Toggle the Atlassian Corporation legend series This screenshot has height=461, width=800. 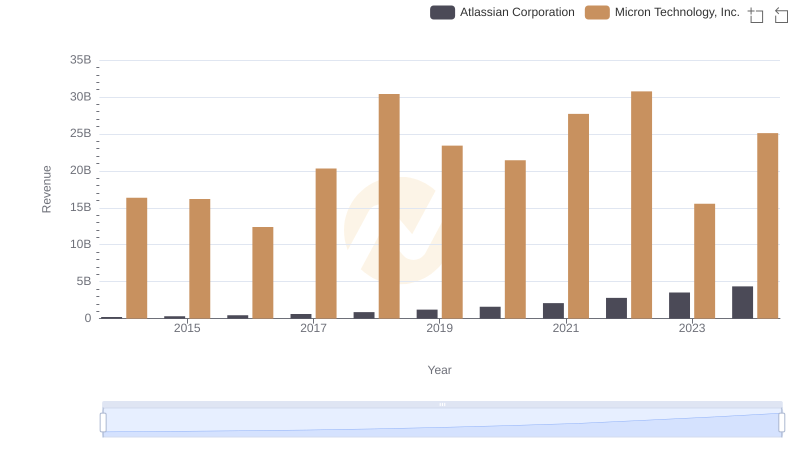[x=502, y=12]
